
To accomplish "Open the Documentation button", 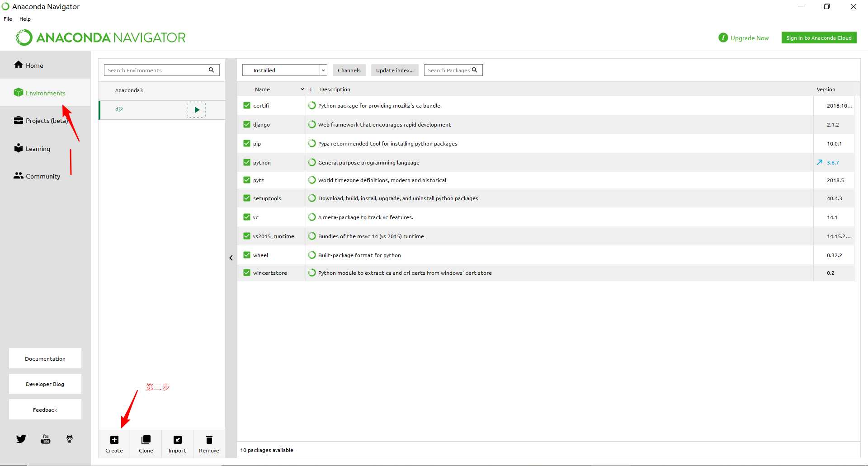I will pyautogui.click(x=45, y=358).
